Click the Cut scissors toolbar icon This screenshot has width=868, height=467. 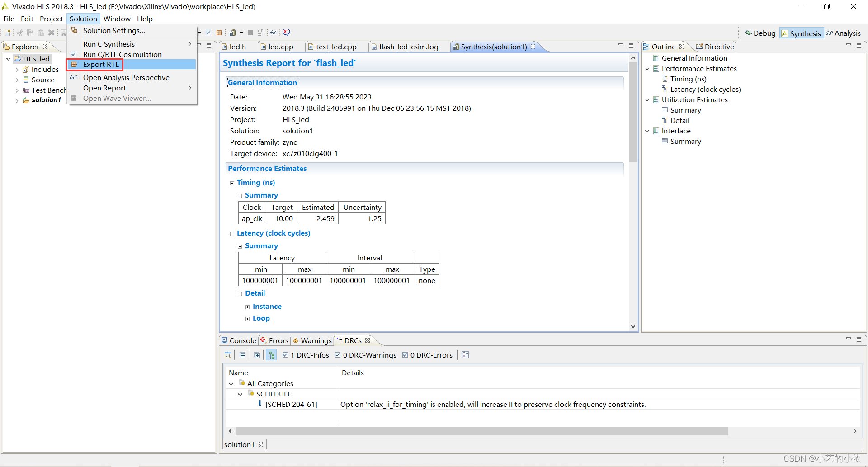19,33
